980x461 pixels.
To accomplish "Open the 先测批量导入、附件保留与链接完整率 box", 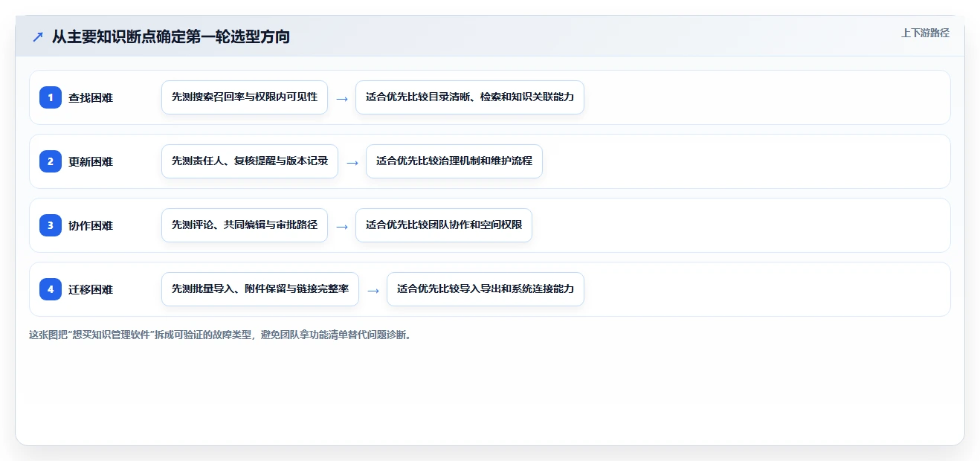I will pyautogui.click(x=260, y=289).
